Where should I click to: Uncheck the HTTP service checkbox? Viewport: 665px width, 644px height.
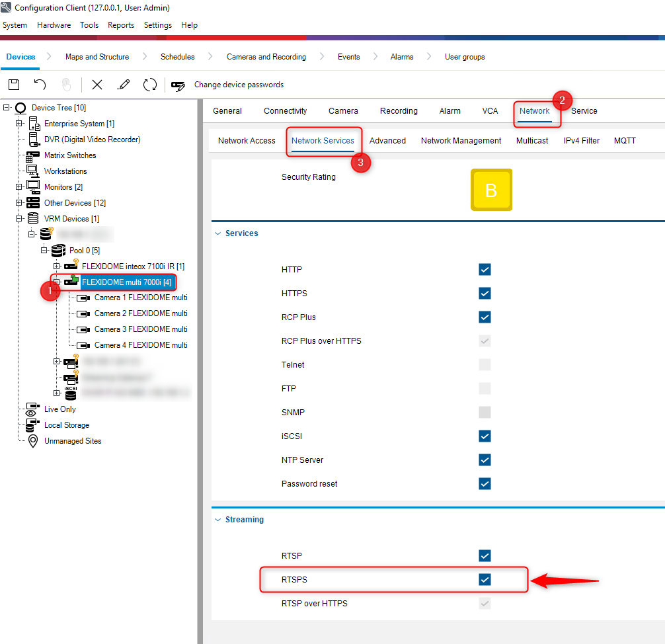coord(485,270)
